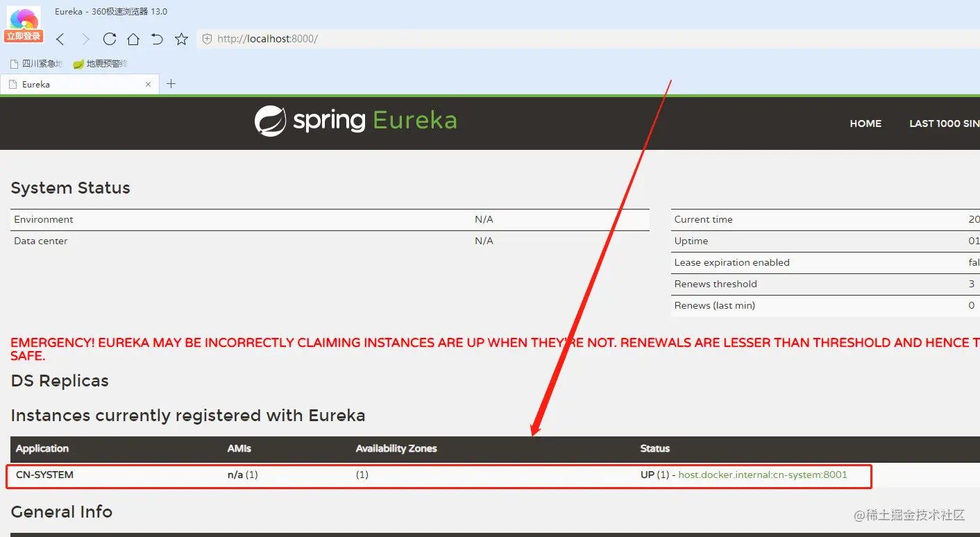Open the 四川紧急地 bookmark
980x537 pixels.
(x=37, y=64)
